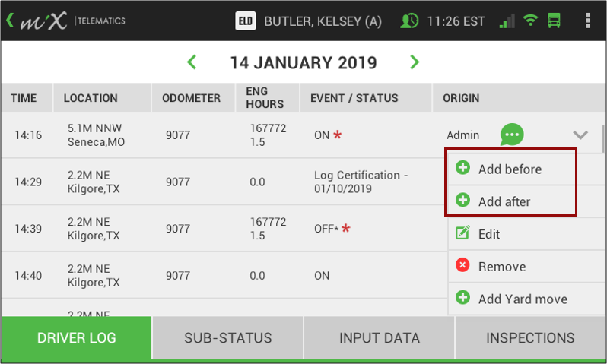Check the cellular signal bars icon
The width and height of the screenshot is (607, 364).
tap(507, 21)
